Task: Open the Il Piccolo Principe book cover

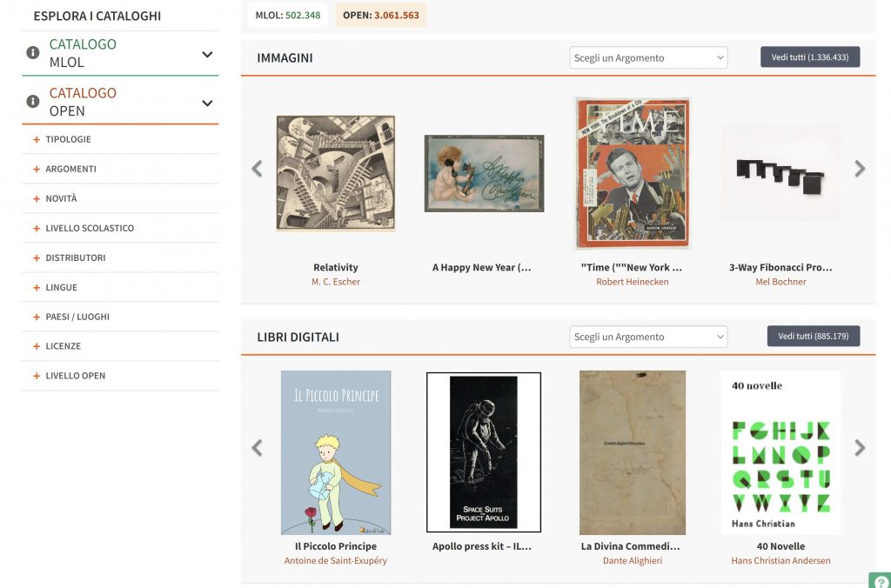Action: 336,452
